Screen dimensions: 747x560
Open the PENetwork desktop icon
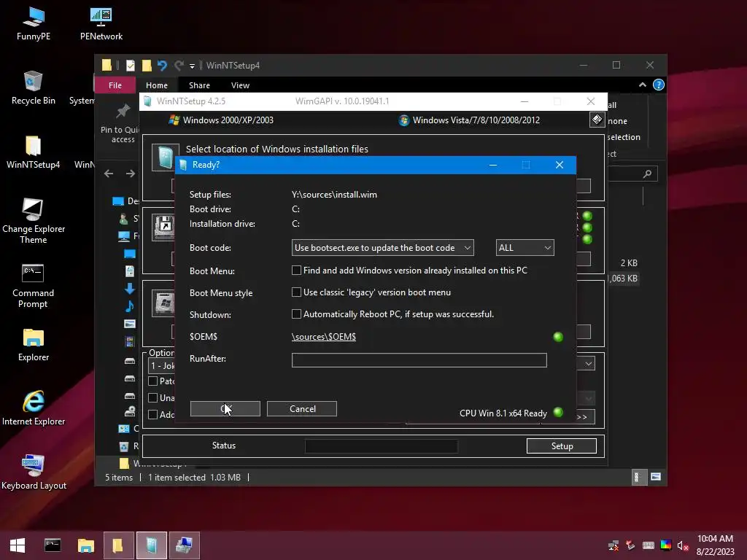click(101, 24)
